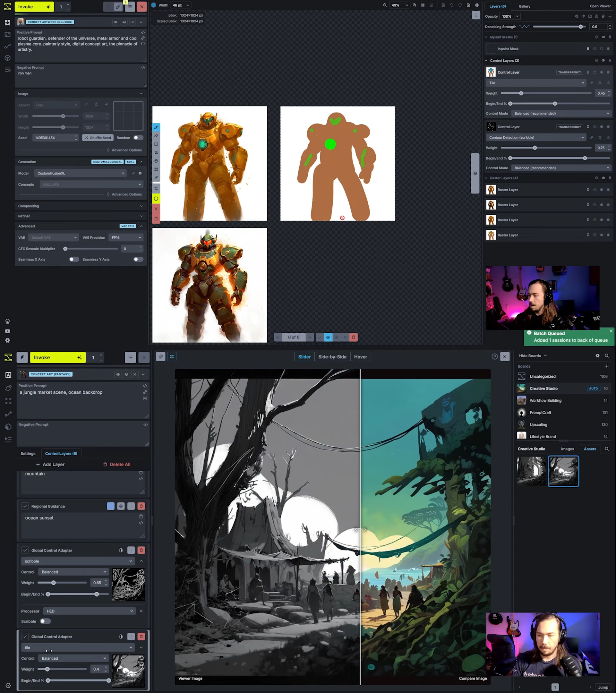616x693 pixels.
Task: Click the blue brush color swatch
Action: point(154,5)
